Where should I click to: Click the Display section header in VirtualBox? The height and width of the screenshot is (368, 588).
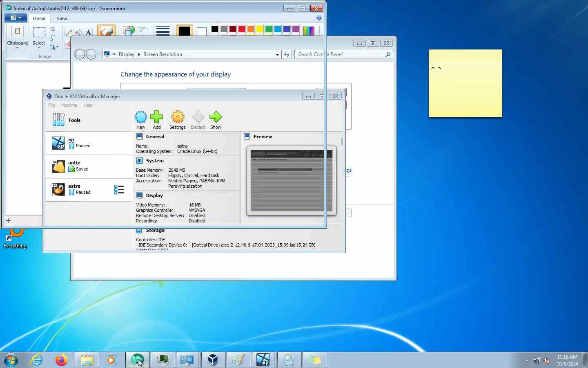tap(154, 195)
